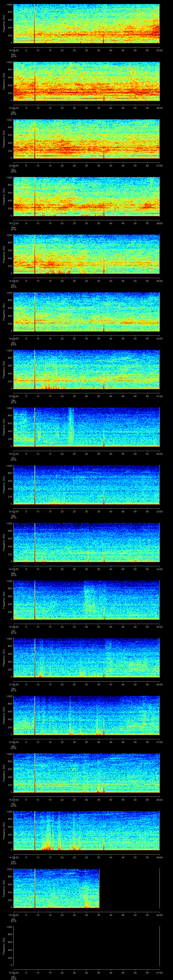The image size is (173, 980).
Task: Click the 14:24:00 time axis label
Action: 13,50
